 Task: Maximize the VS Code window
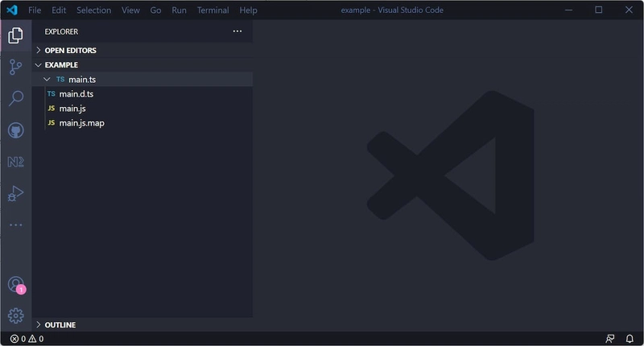pos(599,10)
